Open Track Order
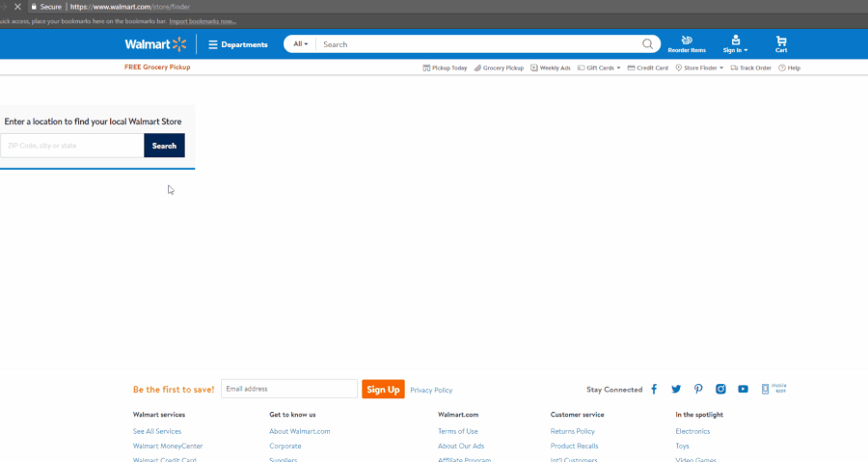Image resolution: width=868 pixels, height=462 pixels. pos(750,68)
